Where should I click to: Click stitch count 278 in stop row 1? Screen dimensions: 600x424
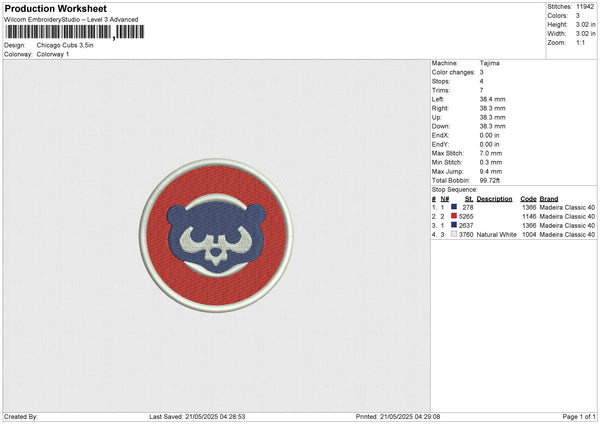[x=468, y=207]
